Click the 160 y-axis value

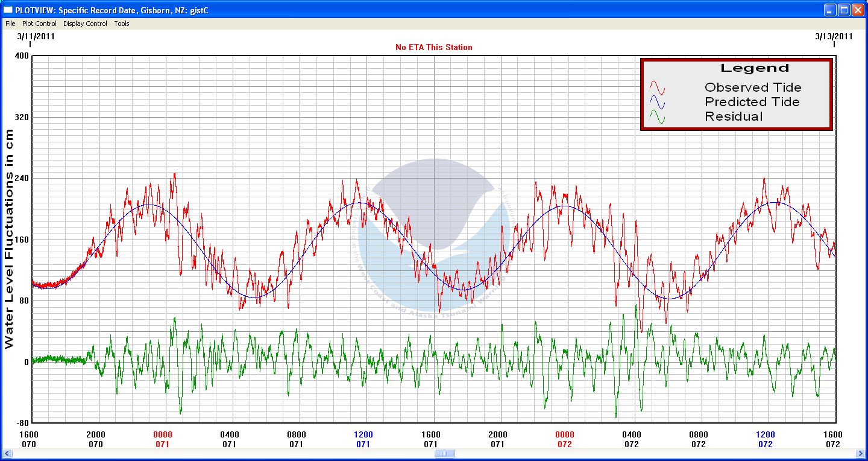point(22,240)
